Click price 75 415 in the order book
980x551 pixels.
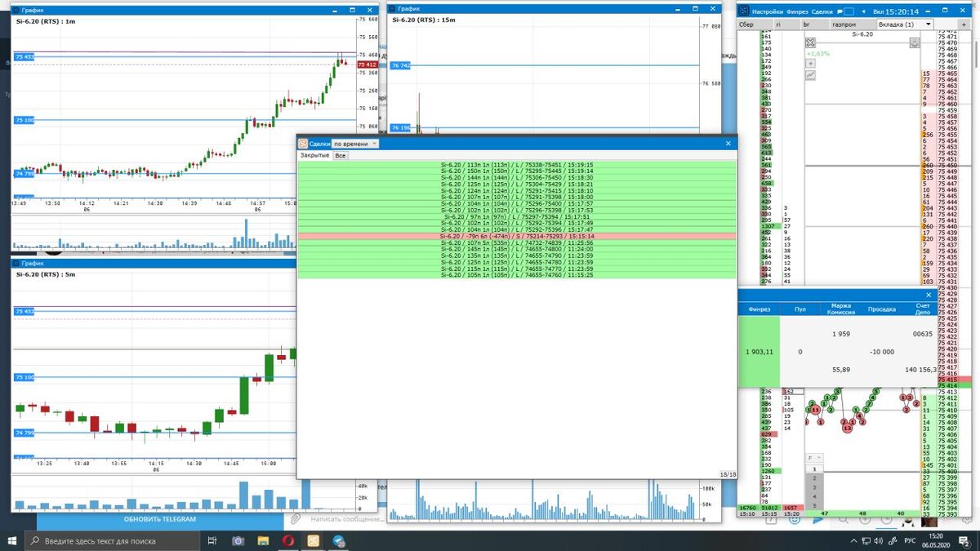(948, 380)
